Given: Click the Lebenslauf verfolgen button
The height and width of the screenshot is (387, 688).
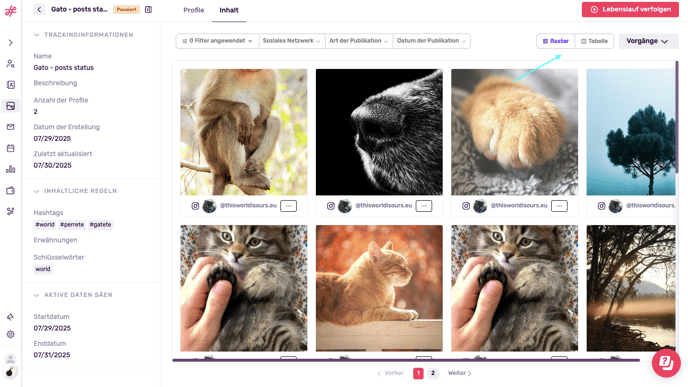Looking at the screenshot, I should (630, 9).
